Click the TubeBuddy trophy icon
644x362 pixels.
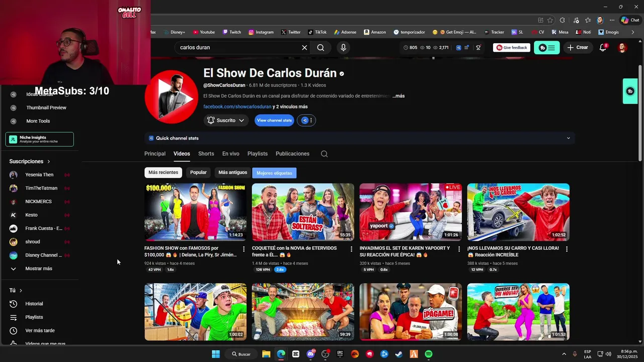[478, 47]
